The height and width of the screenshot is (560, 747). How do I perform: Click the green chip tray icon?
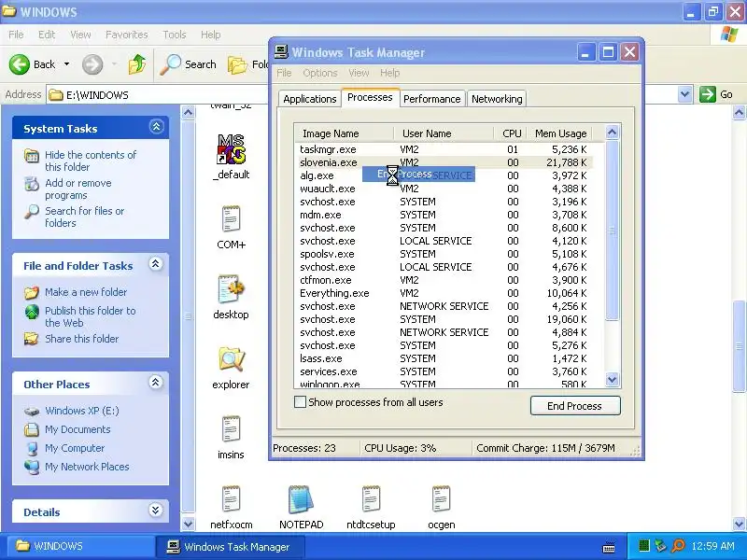[644, 546]
